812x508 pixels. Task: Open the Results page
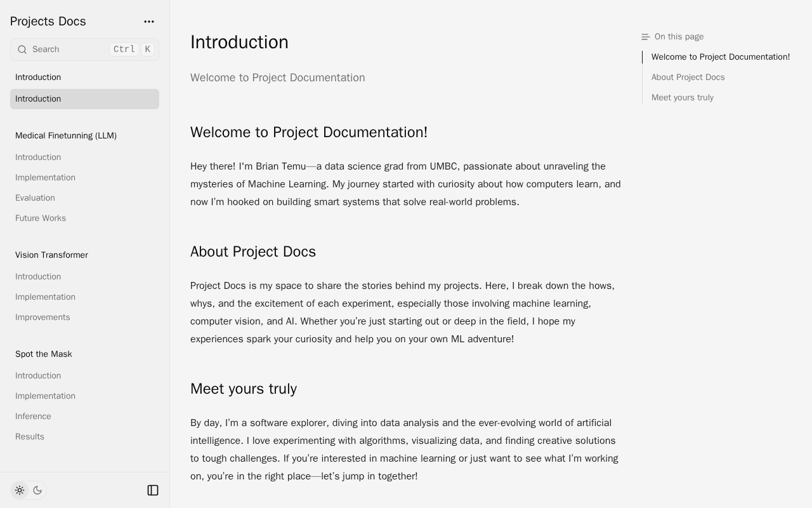click(30, 437)
